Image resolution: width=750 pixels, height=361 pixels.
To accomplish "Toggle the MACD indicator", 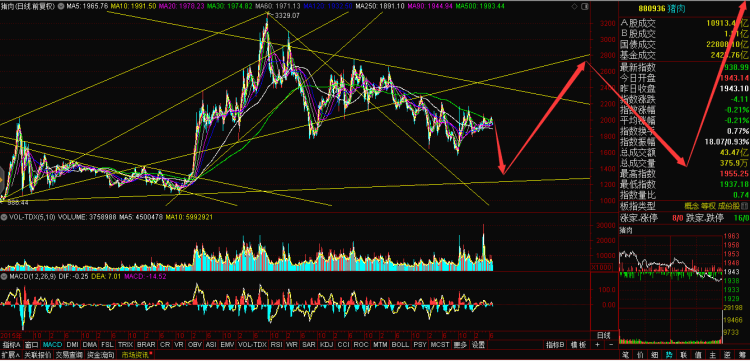I will click(52, 345).
